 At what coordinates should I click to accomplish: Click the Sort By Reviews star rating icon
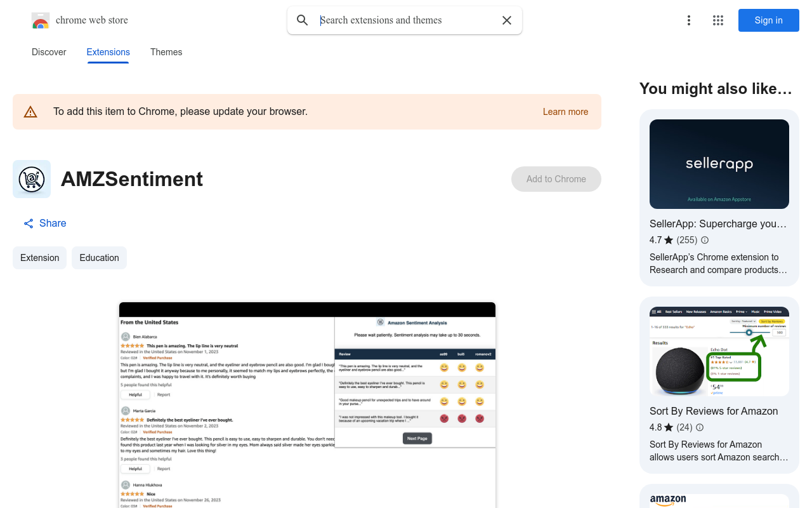click(669, 427)
